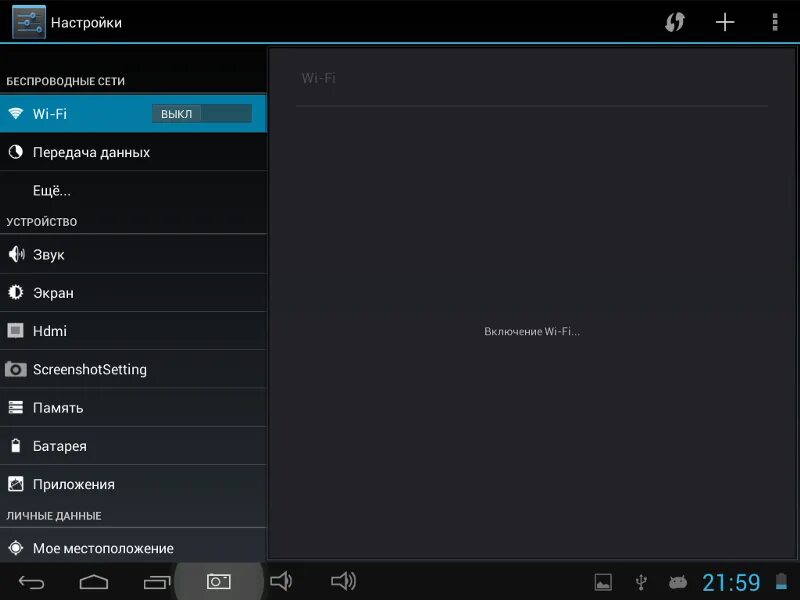Tap the USB connection status icon
The height and width of the screenshot is (600, 800).
point(641,582)
